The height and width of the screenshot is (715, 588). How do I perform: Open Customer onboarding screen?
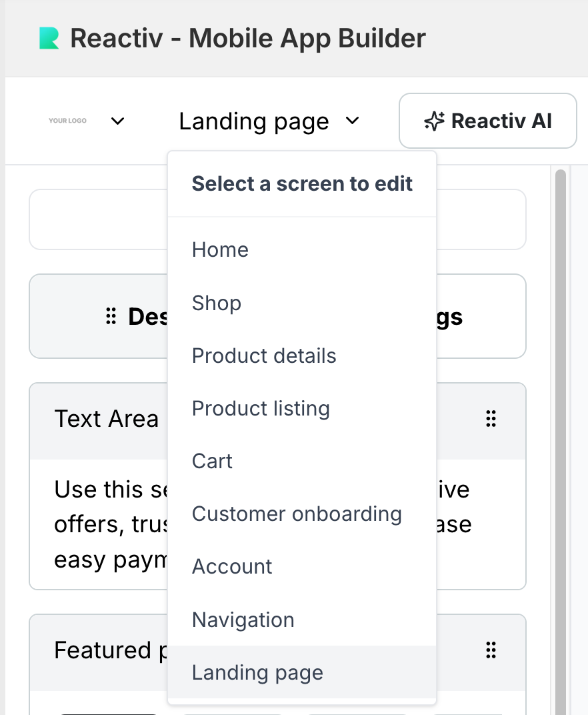click(x=297, y=514)
